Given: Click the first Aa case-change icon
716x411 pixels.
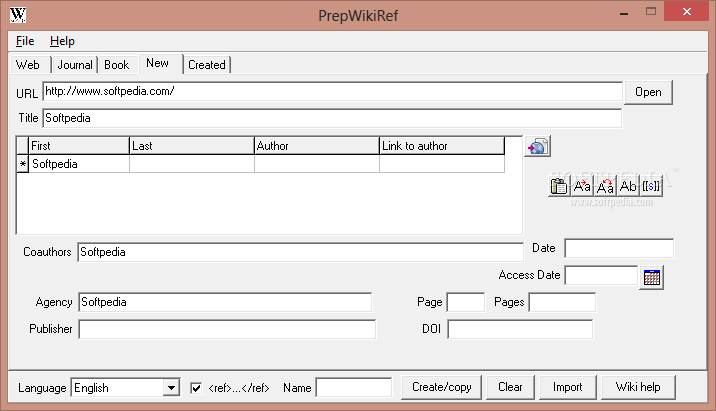Looking at the screenshot, I should [x=582, y=186].
